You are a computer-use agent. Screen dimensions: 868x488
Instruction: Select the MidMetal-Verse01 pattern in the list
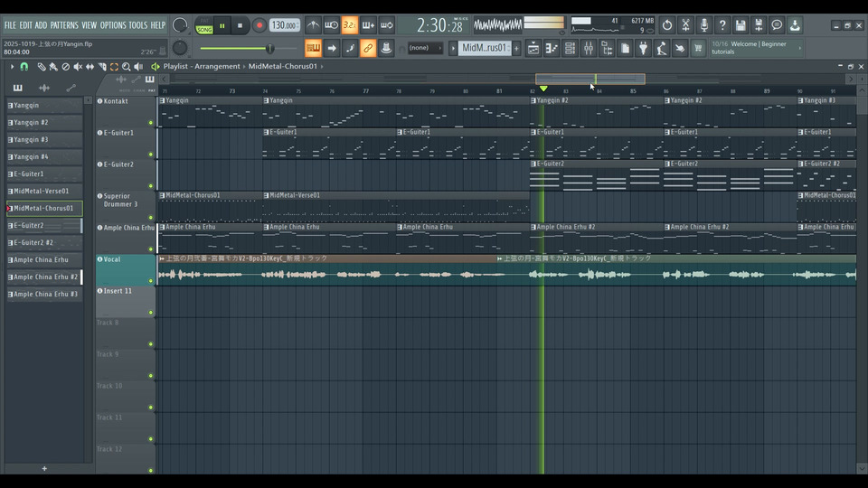pos(42,191)
